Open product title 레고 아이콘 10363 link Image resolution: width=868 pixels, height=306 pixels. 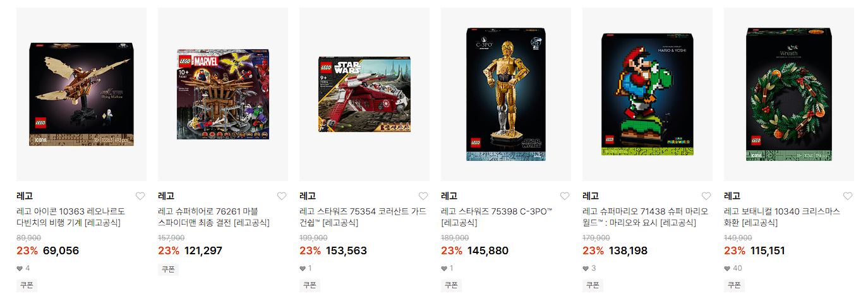tap(71, 217)
